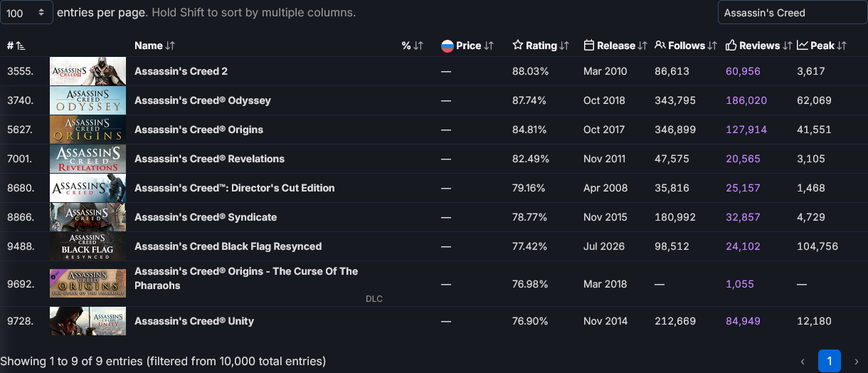The image size is (868, 373).
Task: Click the 212,669 follows value
Action: [x=675, y=321]
